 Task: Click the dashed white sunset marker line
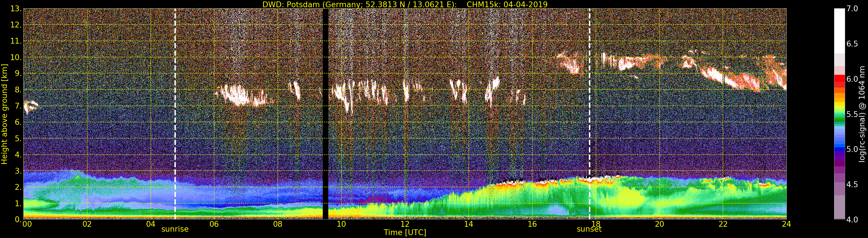[589, 114]
